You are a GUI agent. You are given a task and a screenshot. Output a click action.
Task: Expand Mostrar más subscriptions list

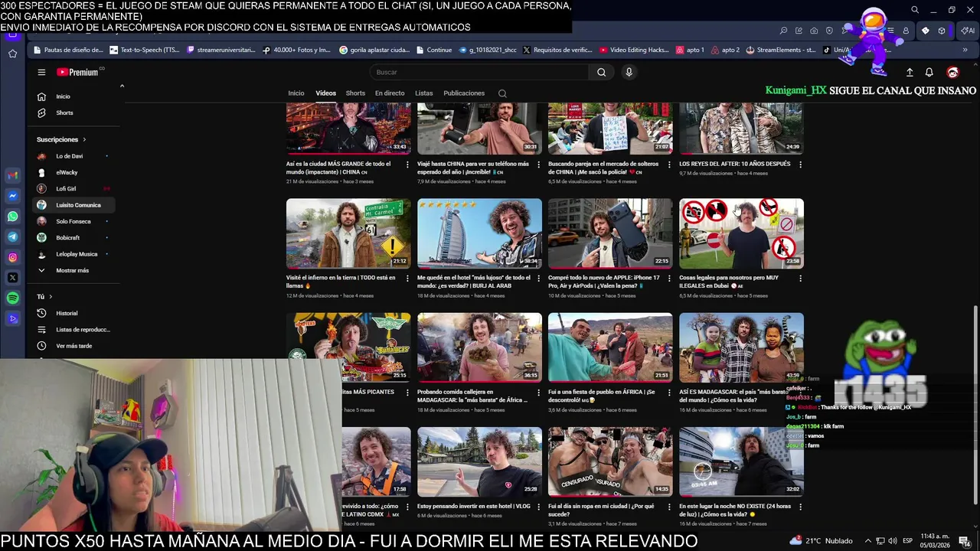73,270
